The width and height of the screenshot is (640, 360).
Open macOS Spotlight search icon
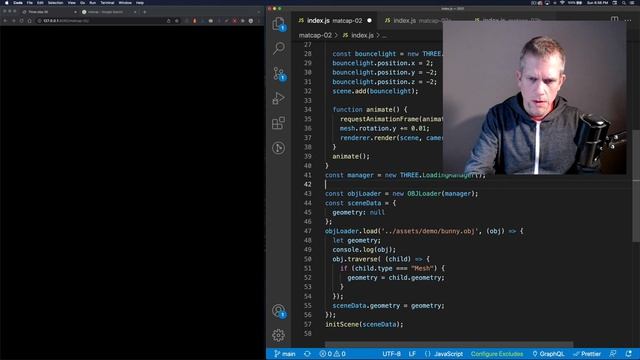(624, 2)
